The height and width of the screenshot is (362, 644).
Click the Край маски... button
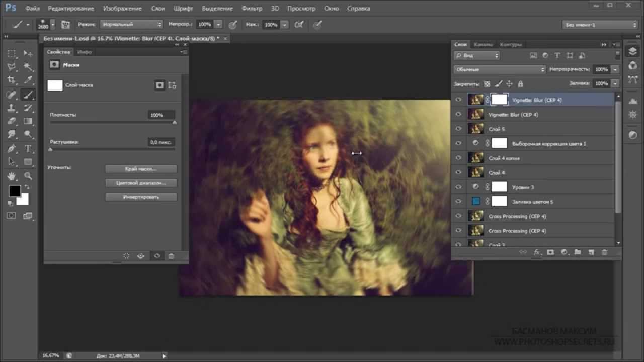coord(141,169)
